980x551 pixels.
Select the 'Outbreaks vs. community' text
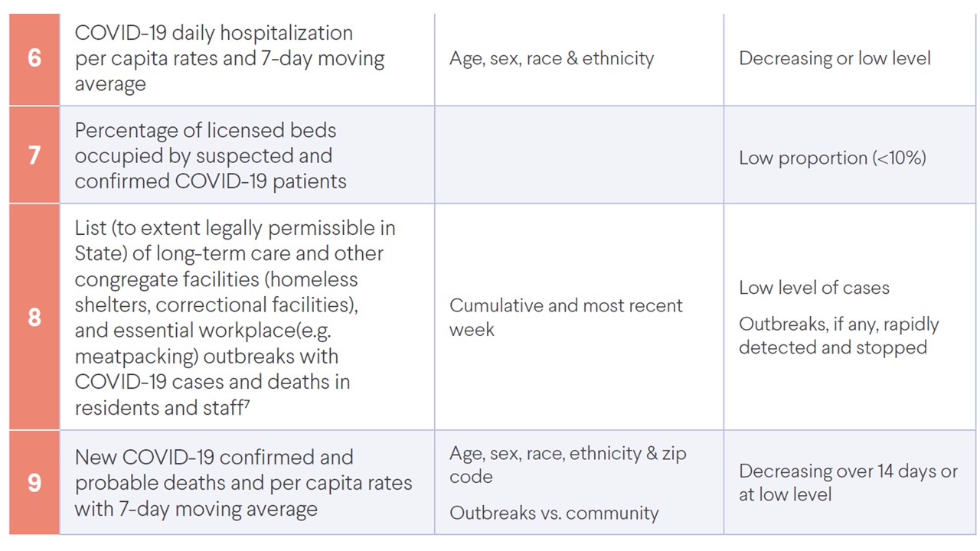click(x=554, y=513)
